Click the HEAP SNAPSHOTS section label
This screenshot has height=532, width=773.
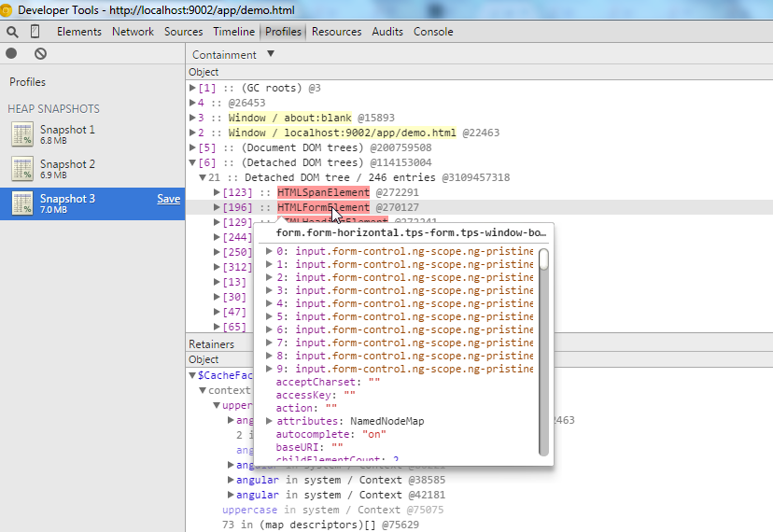point(53,109)
